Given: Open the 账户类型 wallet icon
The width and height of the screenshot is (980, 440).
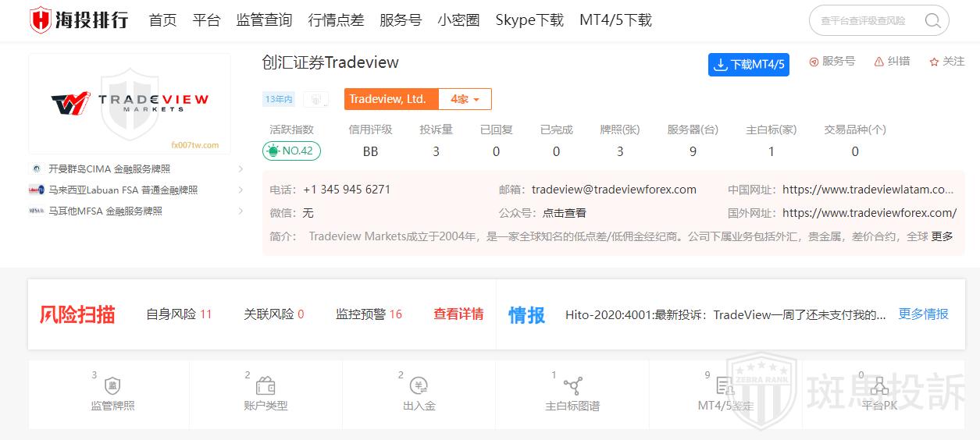Looking at the screenshot, I should (265, 386).
